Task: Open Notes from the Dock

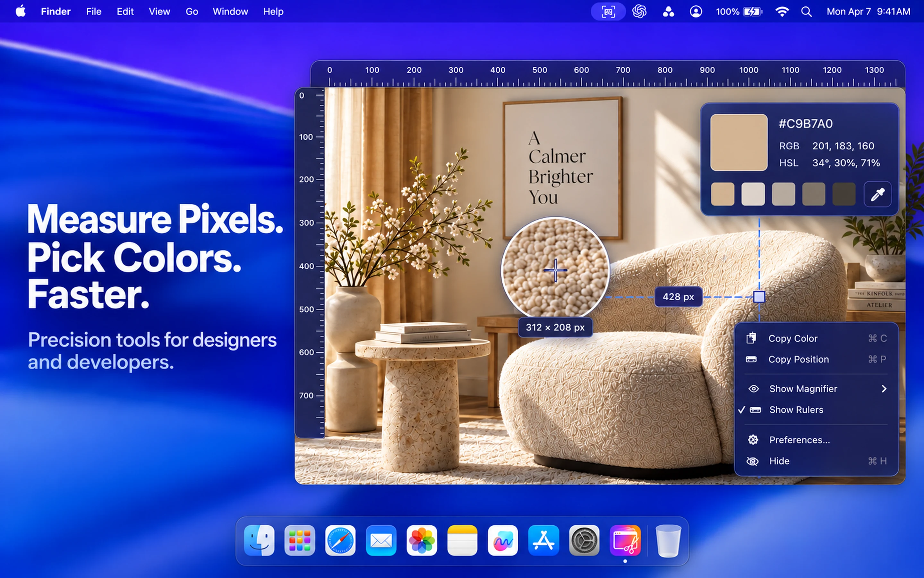Action: coord(462,540)
